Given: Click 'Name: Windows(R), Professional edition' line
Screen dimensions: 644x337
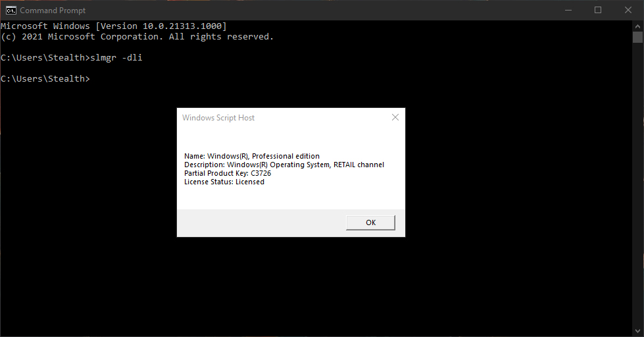Looking at the screenshot, I should pos(252,156).
